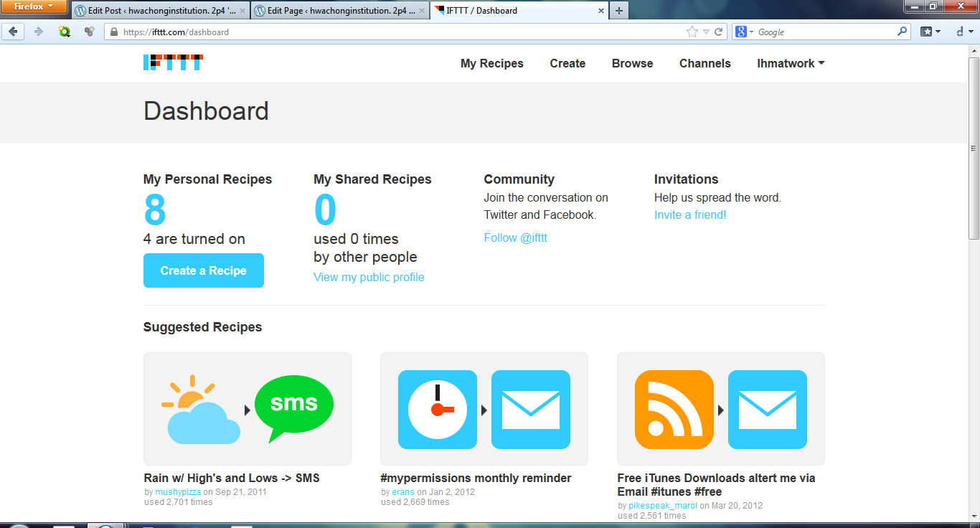Image resolution: width=980 pixels, height=528 pixels.
Task: Open the #mypermissions monthly reminder recipe title
Action: [476, 478]
